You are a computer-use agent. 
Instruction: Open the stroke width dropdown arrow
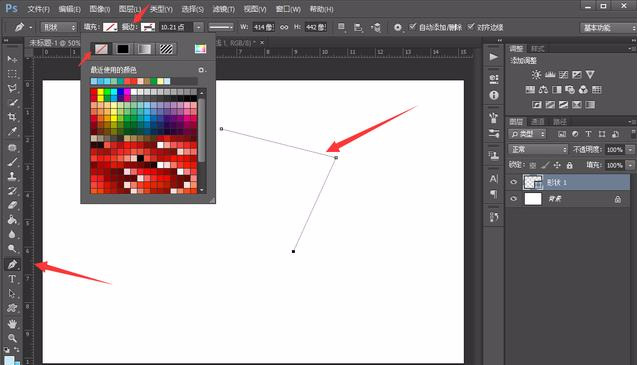tap(198, 27)
